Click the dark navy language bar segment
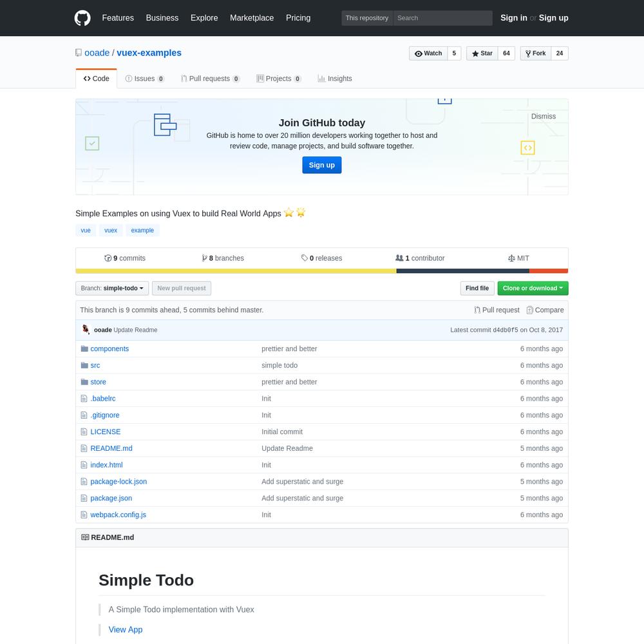Image resolution: width=644 pixels, height=644 pixels. click(463, 271)
